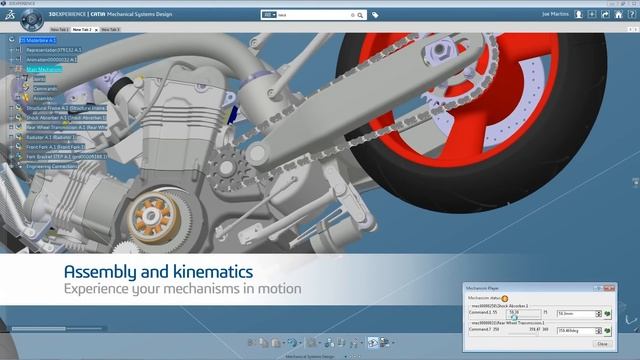The width and height of the screenshot is (640, 360).
Task: Select Front Fork A.1 tree item
Action: pyautogui.click(x=56, y=147)
